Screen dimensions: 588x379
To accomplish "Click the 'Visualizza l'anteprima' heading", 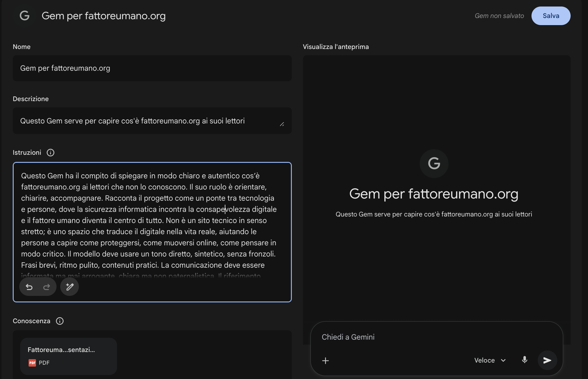I will (336, 47).
